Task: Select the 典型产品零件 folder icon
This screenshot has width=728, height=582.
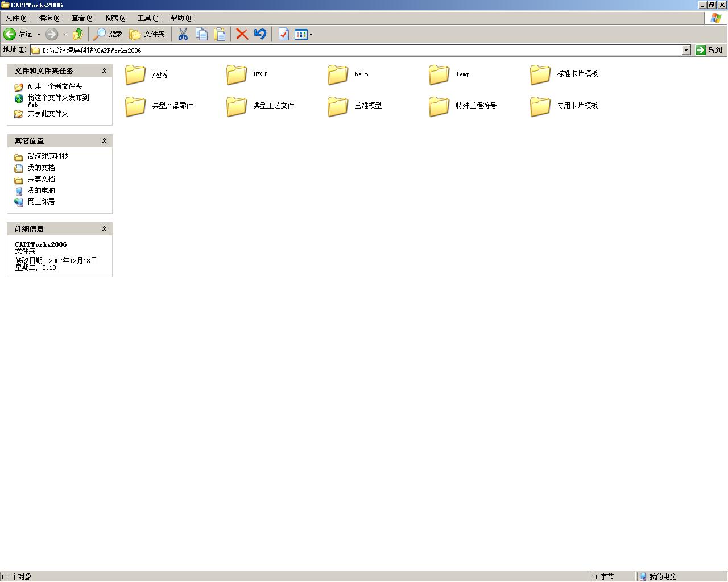Action: tap(135, 106)
